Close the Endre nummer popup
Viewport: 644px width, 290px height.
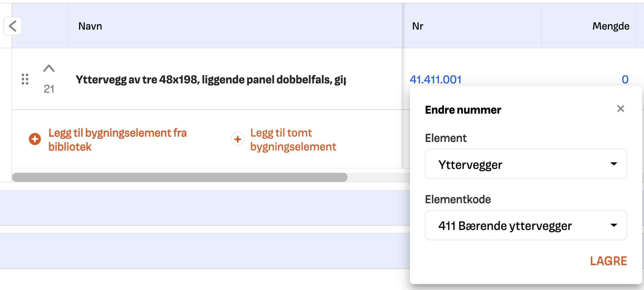tap(620, 109)
